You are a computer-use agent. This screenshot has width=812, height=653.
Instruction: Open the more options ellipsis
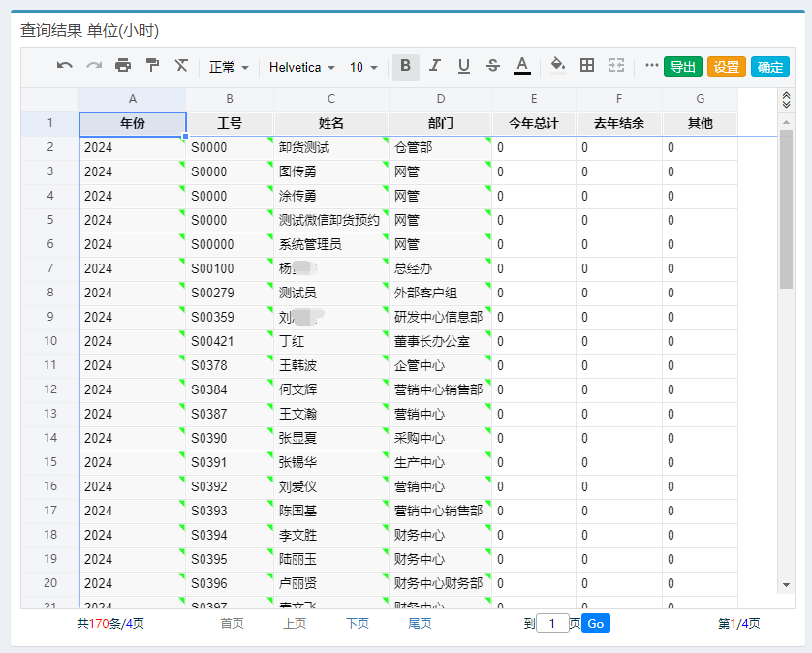coord(651,66)
